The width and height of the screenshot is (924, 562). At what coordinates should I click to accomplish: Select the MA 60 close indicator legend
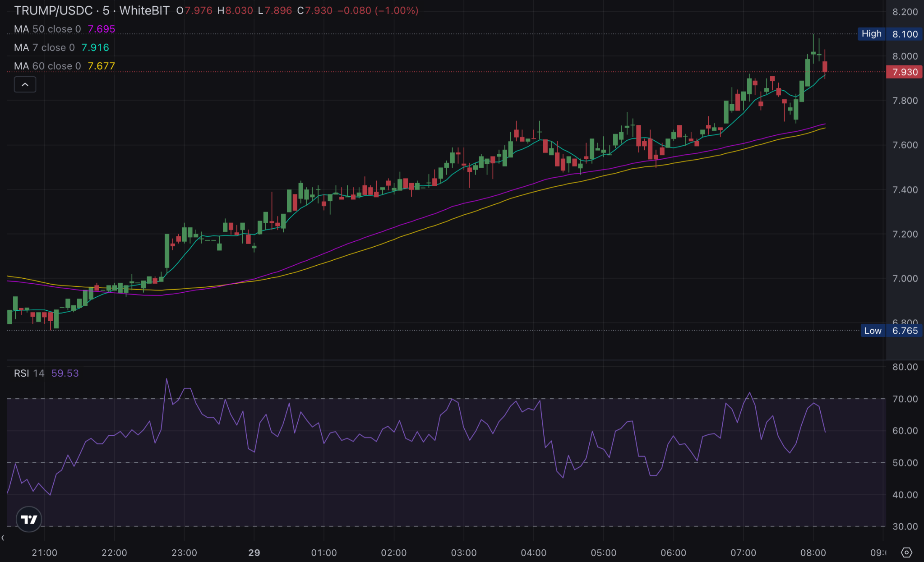(x=47, y=66)
